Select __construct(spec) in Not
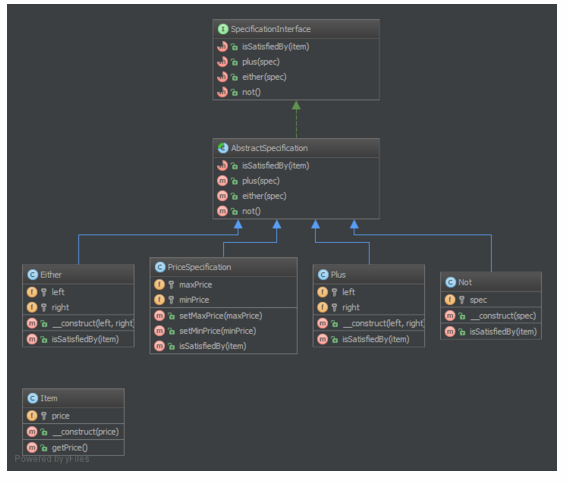569x483 pixels. click(x=503, y=316)
